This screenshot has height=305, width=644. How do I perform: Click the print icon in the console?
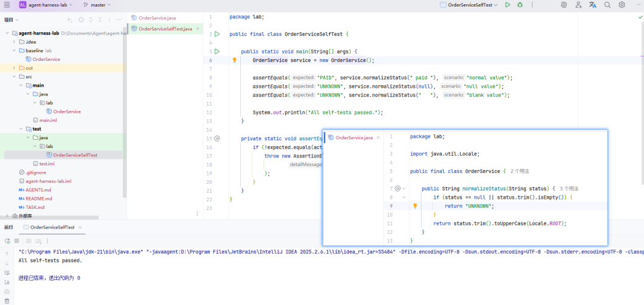click(x=7, y=292)
